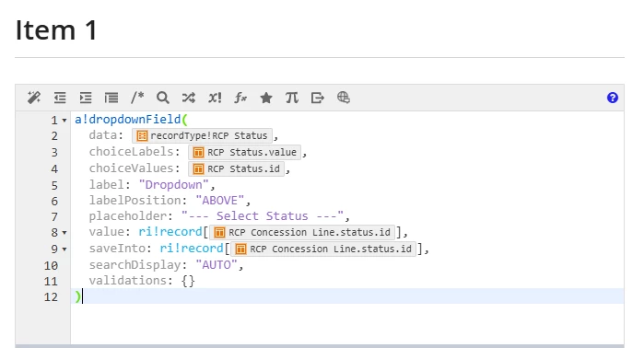The width and height of the screenshot is (644, 348).
Task: Click the export arrow toolbar icon
Action: tap(318, 98)
